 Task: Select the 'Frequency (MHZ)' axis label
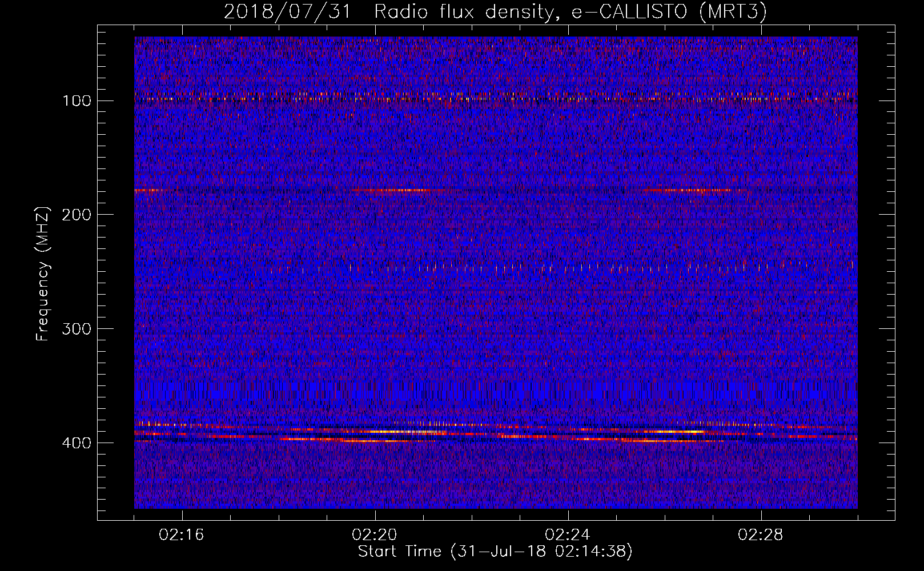tap(43, 274)
